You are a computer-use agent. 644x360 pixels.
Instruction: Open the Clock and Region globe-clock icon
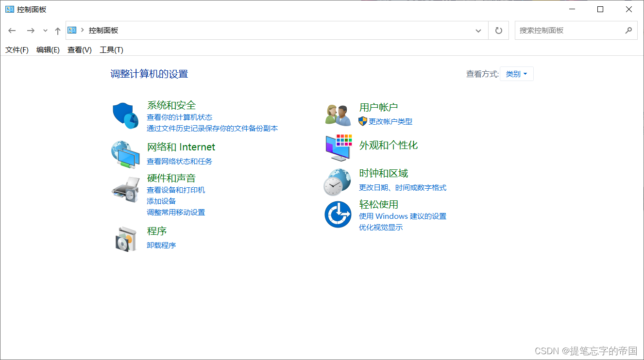pyautogui.click(x=337, y=182)
